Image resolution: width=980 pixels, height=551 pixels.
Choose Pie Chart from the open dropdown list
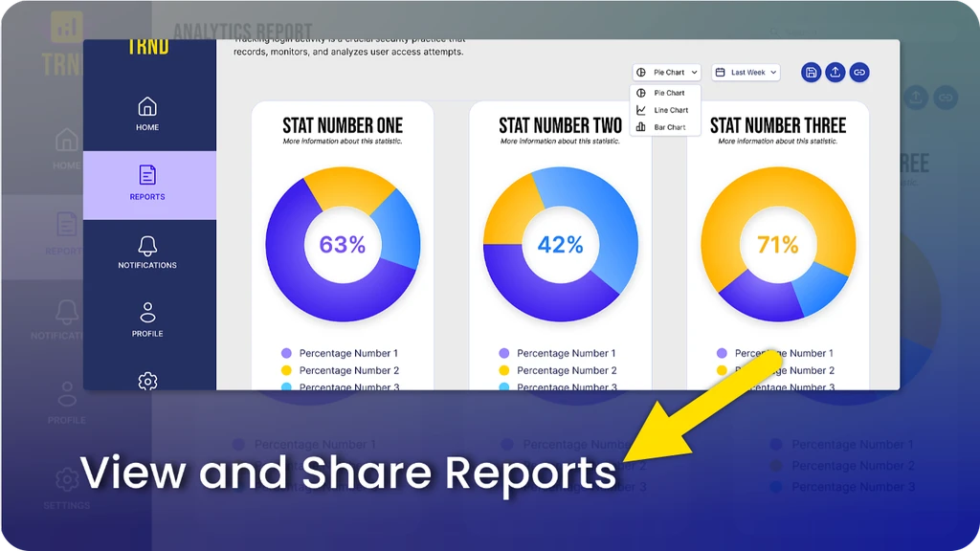click(666, 93)
